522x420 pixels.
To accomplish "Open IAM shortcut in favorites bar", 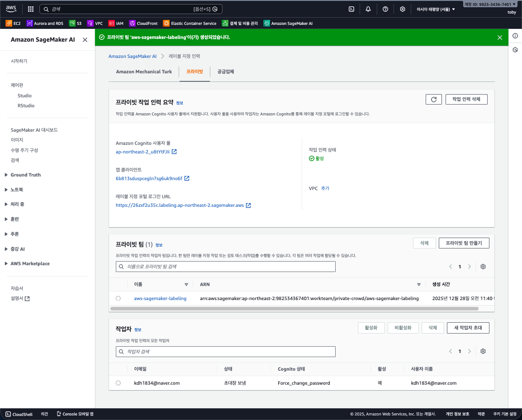I will point(116,24).
